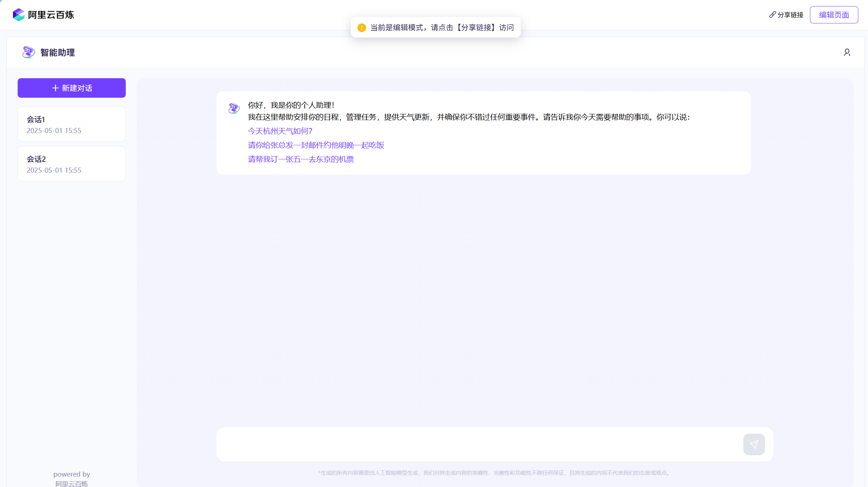
Task: Click the edit-mode notification banner
Action: pos(435,27)
